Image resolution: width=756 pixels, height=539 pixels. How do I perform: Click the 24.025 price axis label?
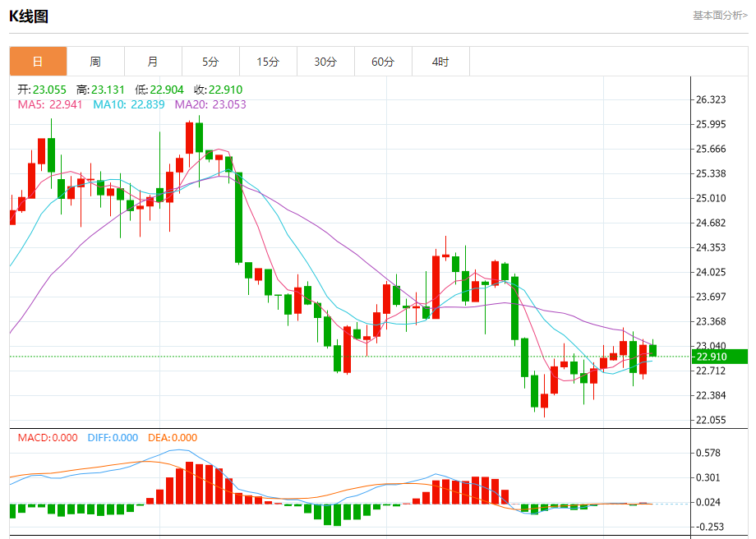click(x=711, y=272)
